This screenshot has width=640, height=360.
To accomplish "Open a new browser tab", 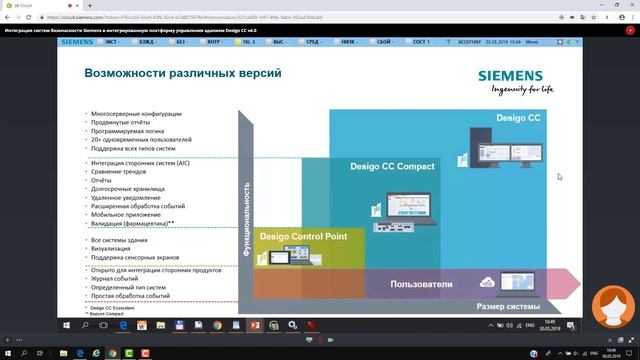I will [90, 6].
